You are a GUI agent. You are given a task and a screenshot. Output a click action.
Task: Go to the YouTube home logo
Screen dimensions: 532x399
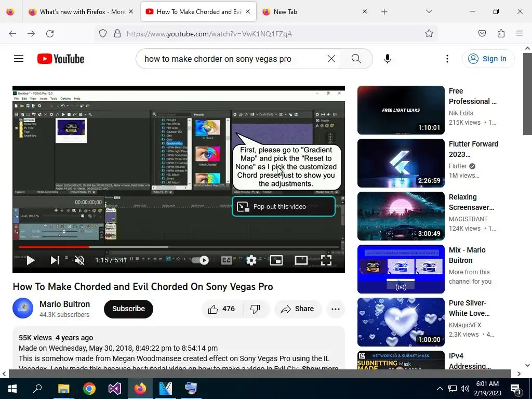point(61,59)
